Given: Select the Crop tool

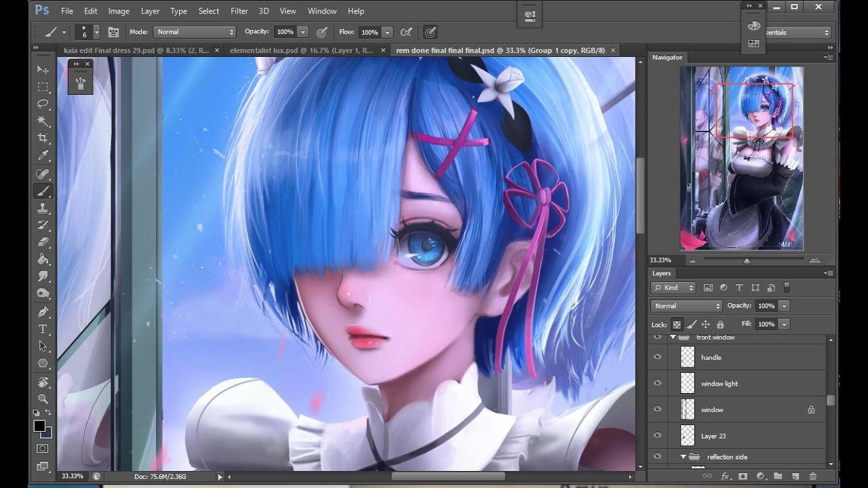Looking at the screenshot, I should [x=43, y=139].
